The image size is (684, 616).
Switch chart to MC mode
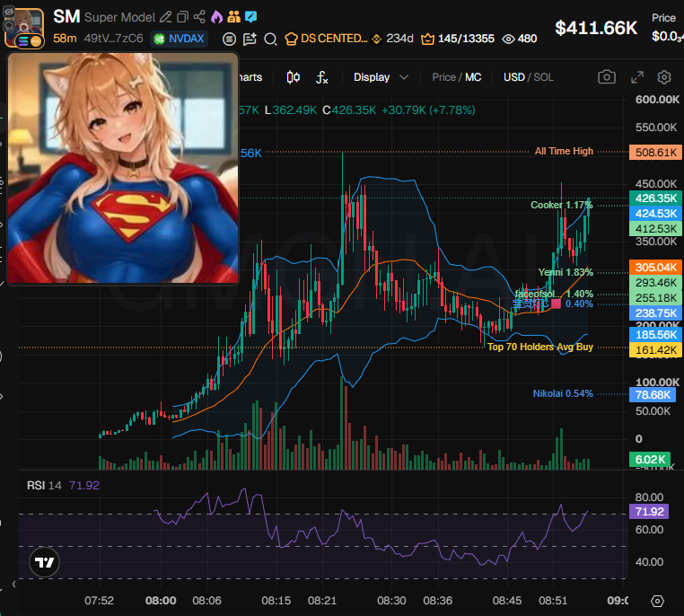[473, 77]
